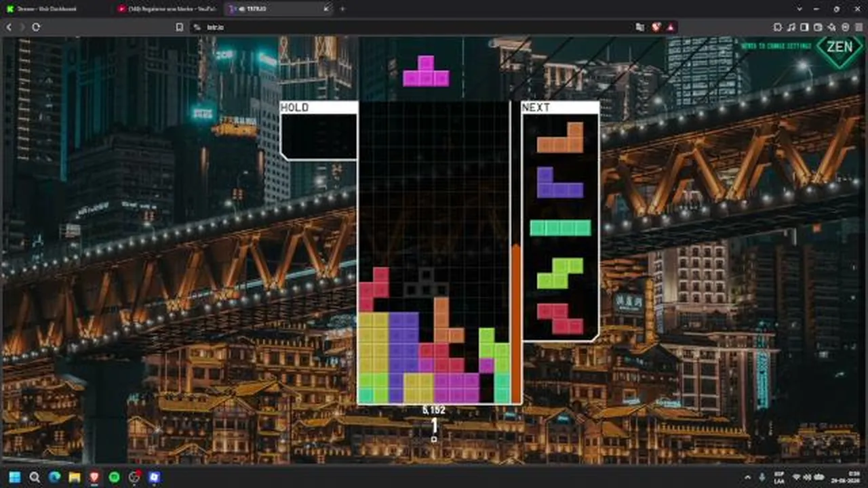Open the Brave Wallet icon

(x=818, y=27)
